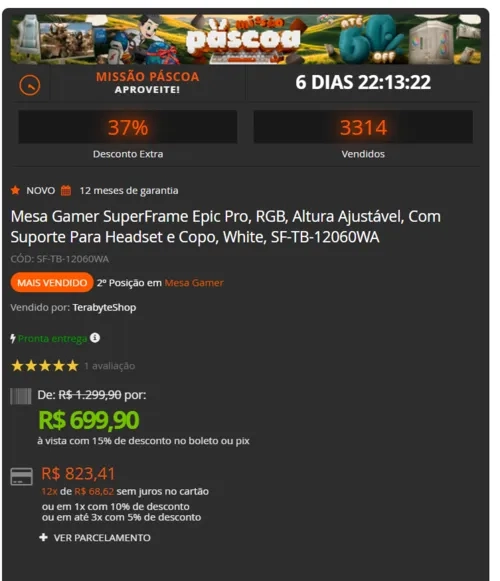500x581 pixels.
Task: Click the R$ 699,90 cash price
Action: pos(89,420)
